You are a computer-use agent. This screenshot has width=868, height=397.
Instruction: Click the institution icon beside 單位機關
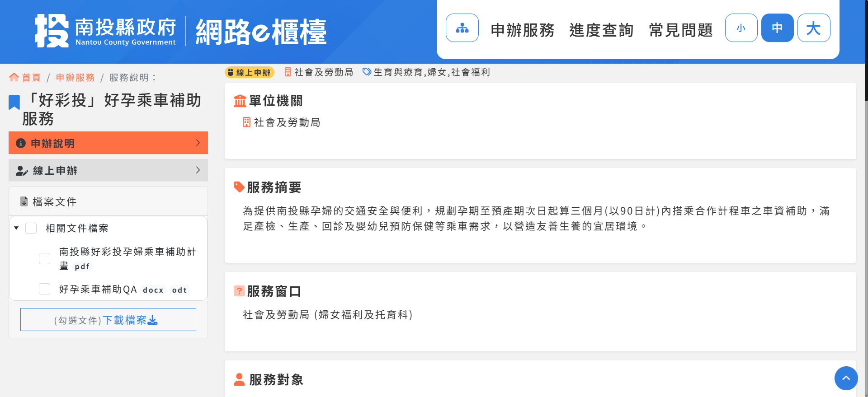pyautogui.click(x=240, y=101)
